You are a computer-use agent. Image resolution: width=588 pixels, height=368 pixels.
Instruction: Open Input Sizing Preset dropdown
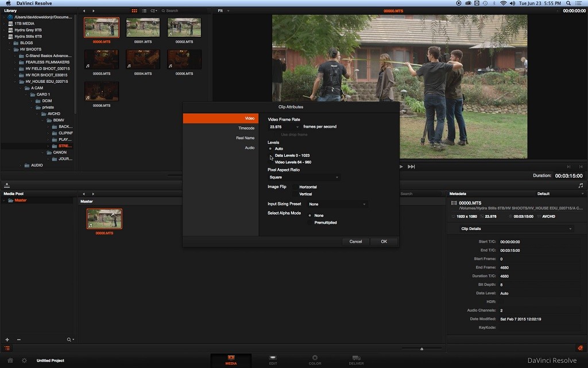[x=337, y=204]
